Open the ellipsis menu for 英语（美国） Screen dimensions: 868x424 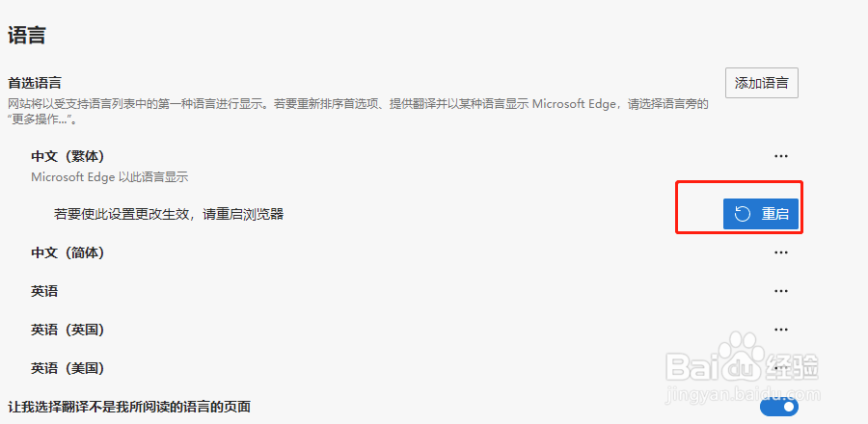(781, 368)
